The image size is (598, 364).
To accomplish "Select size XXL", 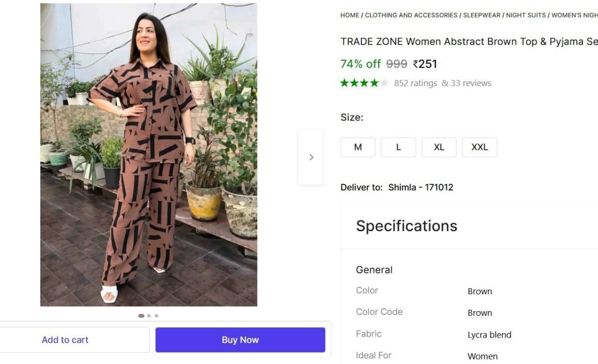I will 479,147.
